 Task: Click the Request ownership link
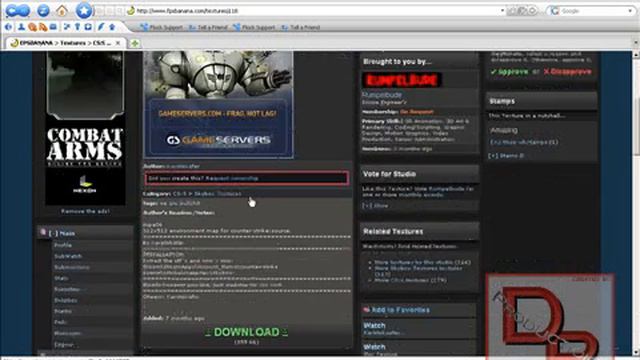point(231,178)
